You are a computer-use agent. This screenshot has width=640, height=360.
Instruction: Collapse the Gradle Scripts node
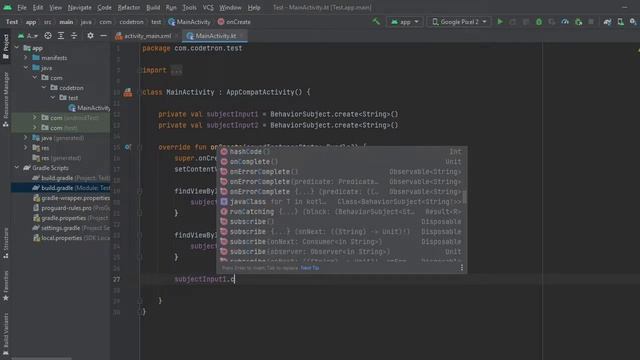click(x=17, y=168)
